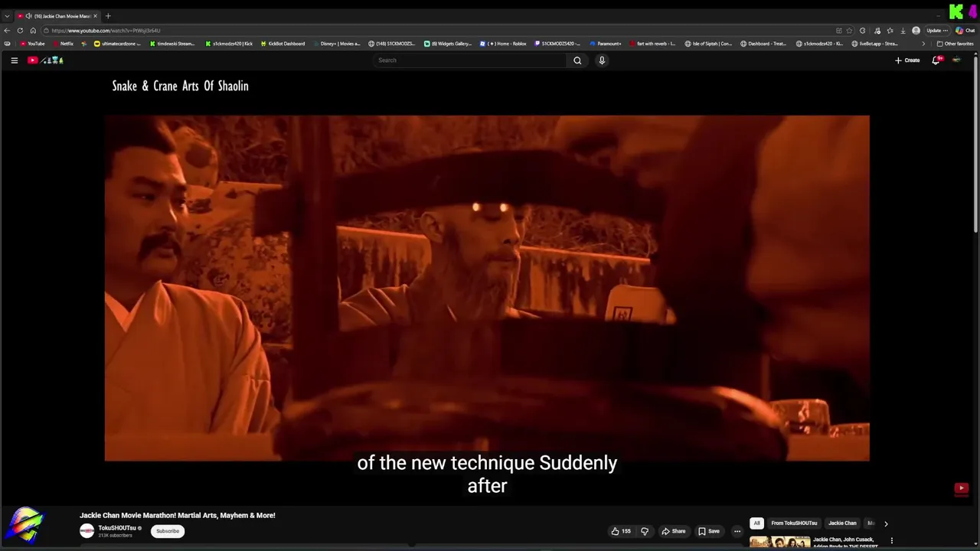Open the YouTube guide hamburger menu

coord(14,60)
